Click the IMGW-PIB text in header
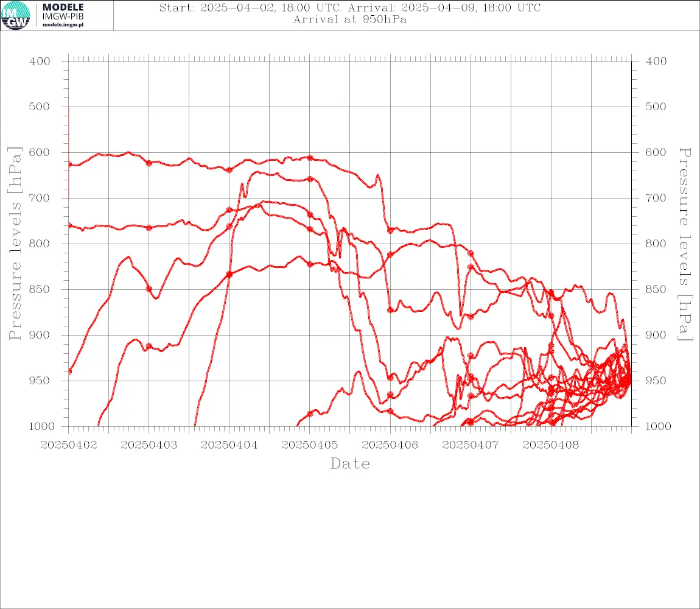Viewport: 700px width, 609px height. point(63,16)
